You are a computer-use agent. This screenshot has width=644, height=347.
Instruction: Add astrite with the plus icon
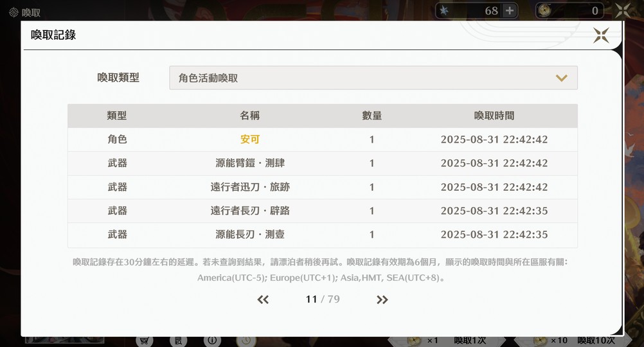point(509,11)
